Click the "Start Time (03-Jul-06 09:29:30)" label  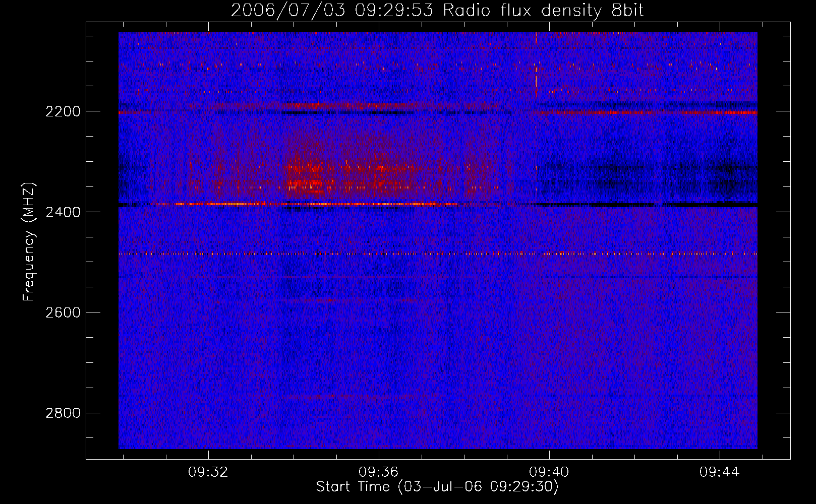(437, 487)
